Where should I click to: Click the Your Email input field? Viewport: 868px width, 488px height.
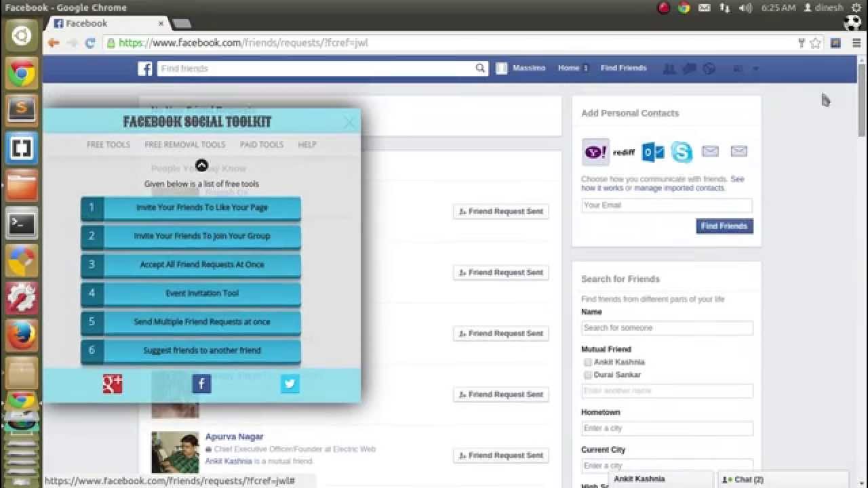[667, 205]
